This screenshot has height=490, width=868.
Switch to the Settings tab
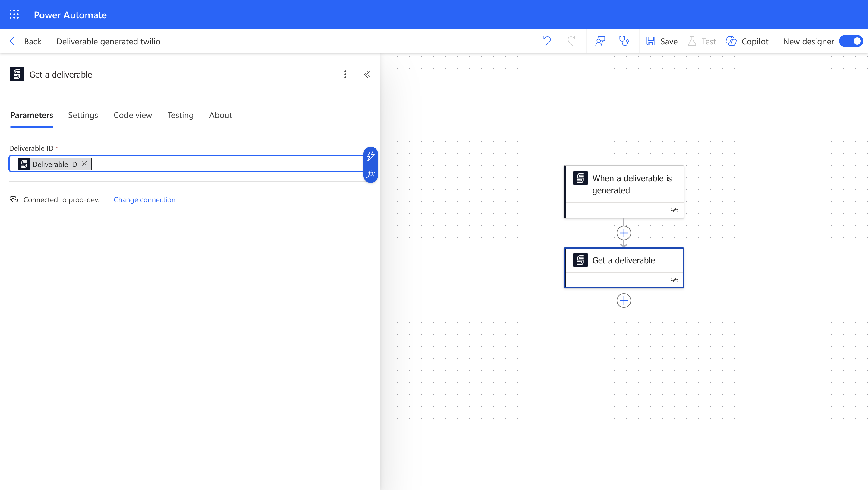point(83,115)
